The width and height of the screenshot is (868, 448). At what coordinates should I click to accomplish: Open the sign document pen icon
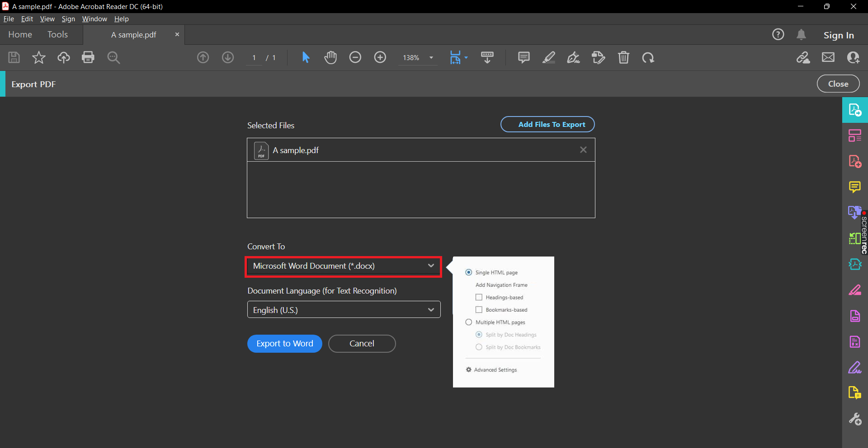[x=574, y=57]
